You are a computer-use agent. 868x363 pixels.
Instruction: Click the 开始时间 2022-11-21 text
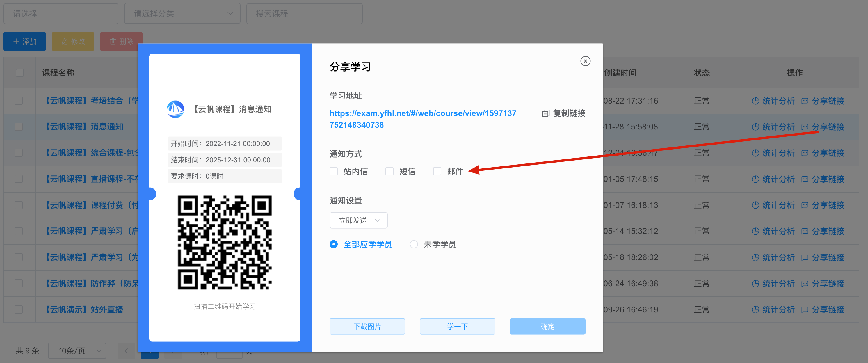[x=220, y=144]
